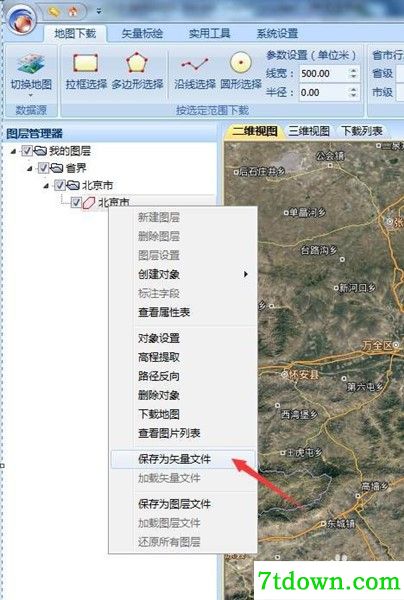The image size is (404, 600).
Task: Toggle the 北京市 folder checkbox
Action: point(59,186)
